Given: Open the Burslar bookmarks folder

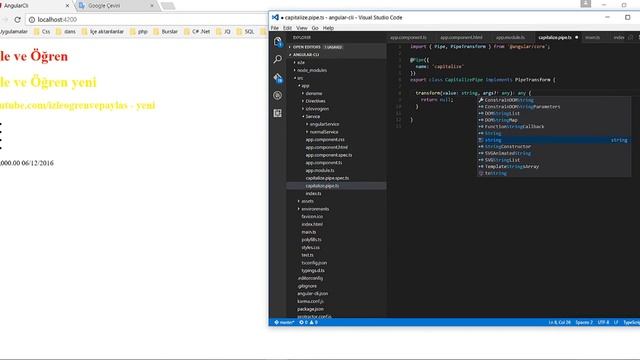Looking at the screenshot, I should [165, 31].
